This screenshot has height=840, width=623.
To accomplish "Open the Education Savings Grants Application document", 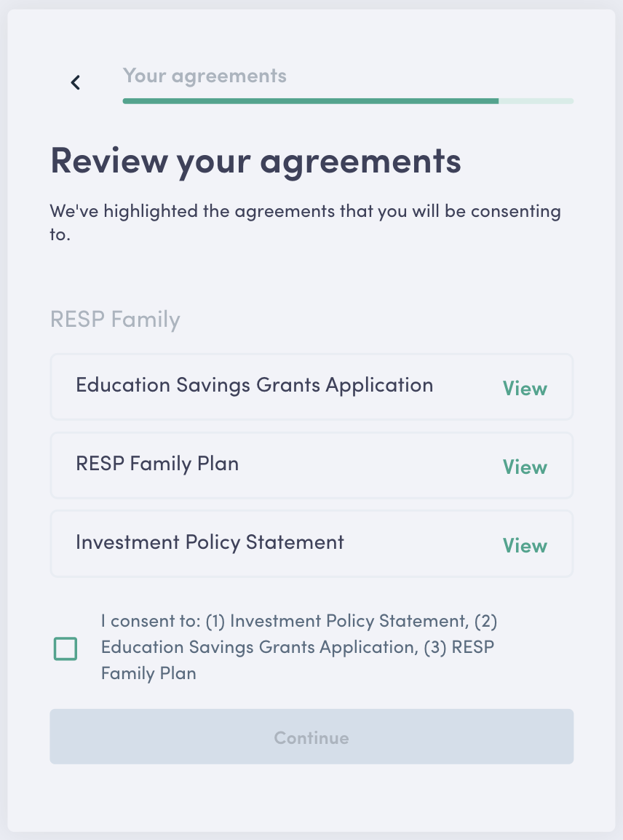I will [524, 388].
